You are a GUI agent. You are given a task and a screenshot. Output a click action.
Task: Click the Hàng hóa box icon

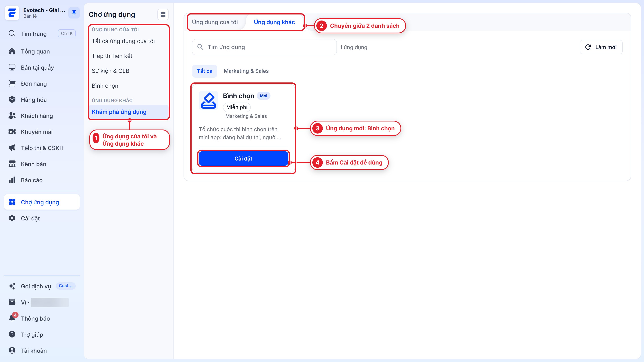[x=12, y=99]
